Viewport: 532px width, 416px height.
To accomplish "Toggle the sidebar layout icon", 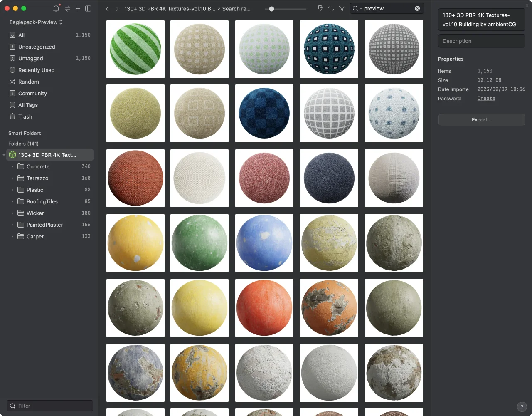I will coord(88,8).
